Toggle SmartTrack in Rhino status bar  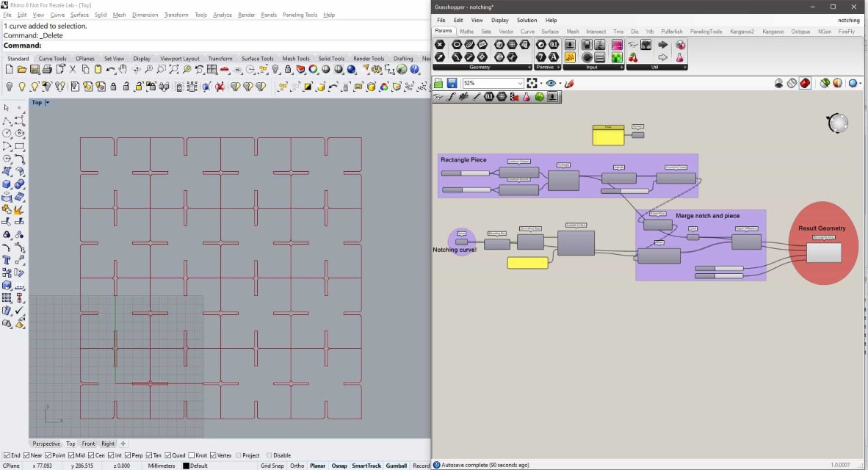click(x=366, y=466)
